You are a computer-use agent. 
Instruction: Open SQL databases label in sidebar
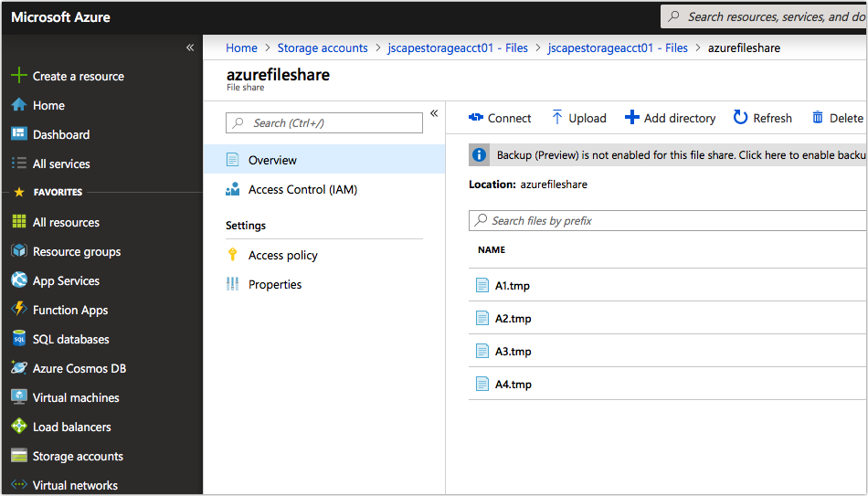point(71,339)
